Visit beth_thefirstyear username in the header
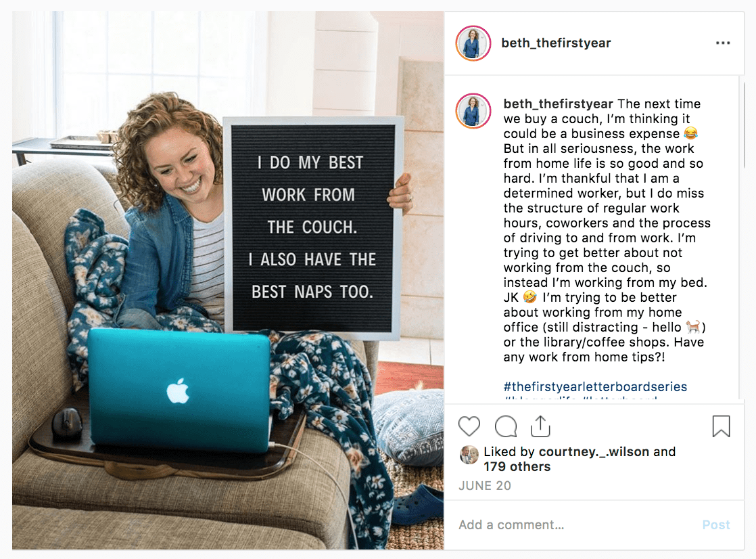The height and width of the screenshot is (559, 756). pyautogui.click(x=556, y=43)
